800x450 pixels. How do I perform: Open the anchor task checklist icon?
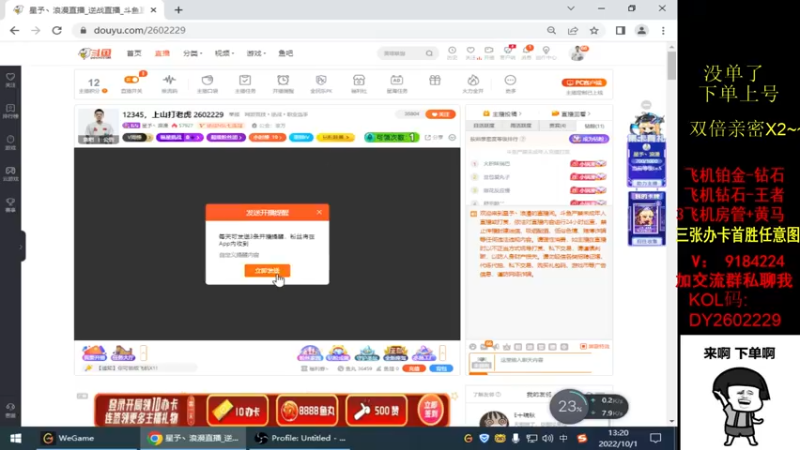[245, 80]
